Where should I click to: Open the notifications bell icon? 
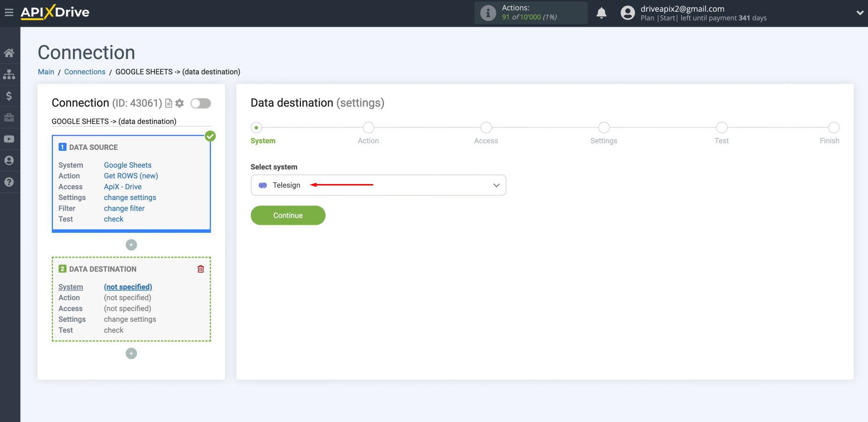(x=601, y=13)
